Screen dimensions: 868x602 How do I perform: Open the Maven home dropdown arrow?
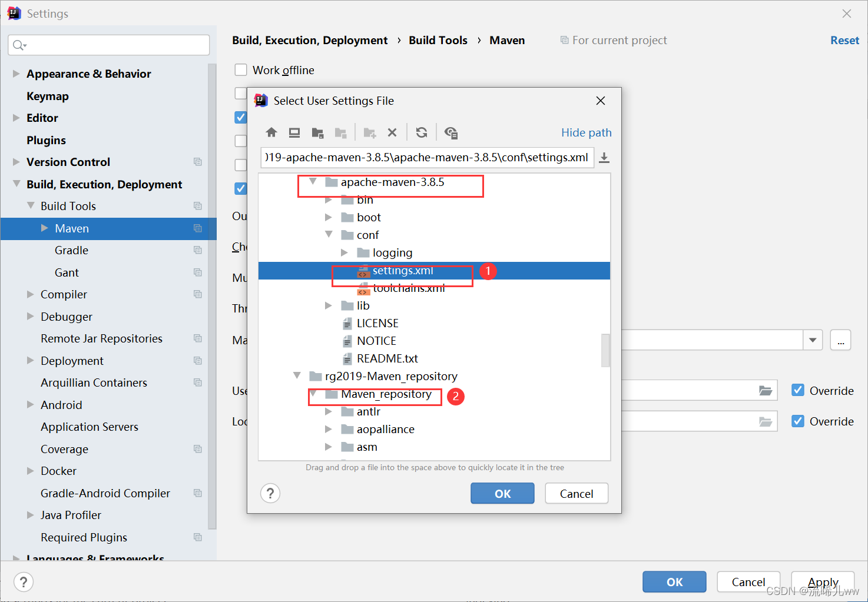[x=813, y=340]
